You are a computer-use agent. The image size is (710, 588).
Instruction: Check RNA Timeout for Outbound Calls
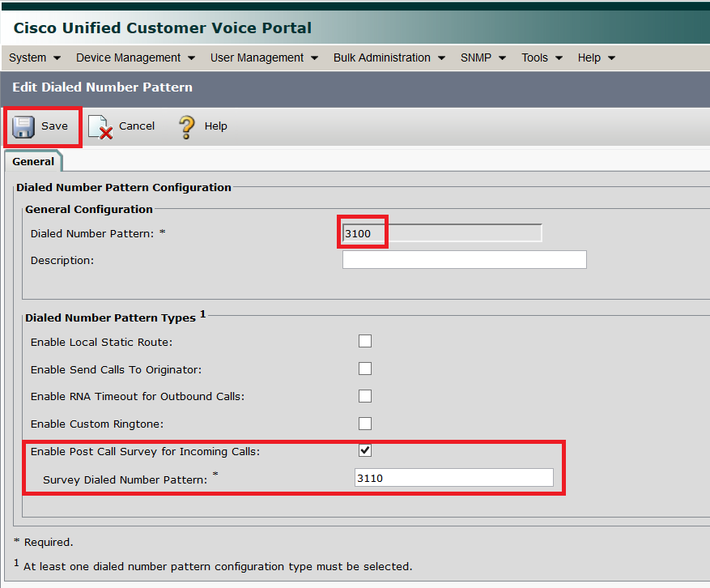365,396
